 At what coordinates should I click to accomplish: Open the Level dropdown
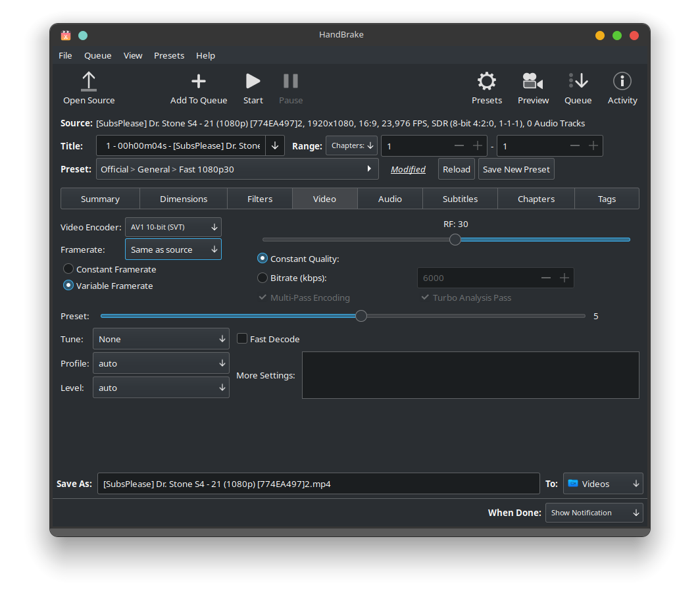[x=161, y=388]
